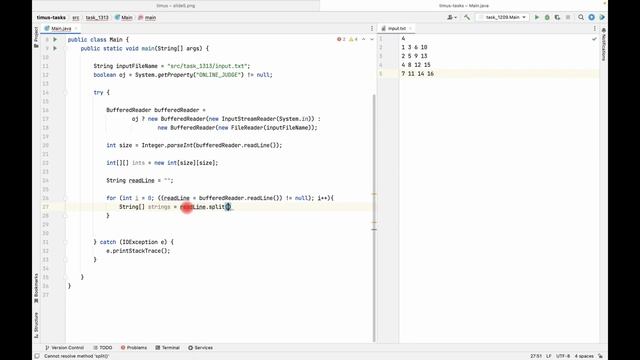640x360 pixels.
Task: Open input.txt editor tab options (three dots)
Action: pyautogui.click(x=594, y=29)
